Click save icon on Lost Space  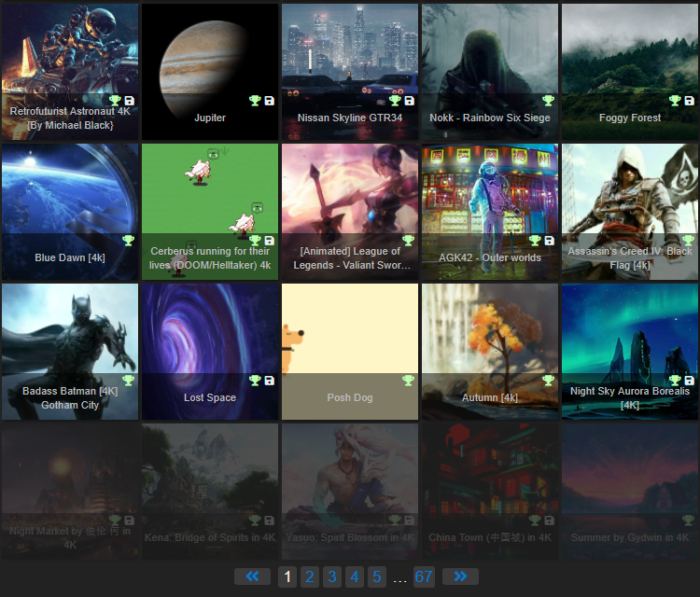(x=269, y=381)
